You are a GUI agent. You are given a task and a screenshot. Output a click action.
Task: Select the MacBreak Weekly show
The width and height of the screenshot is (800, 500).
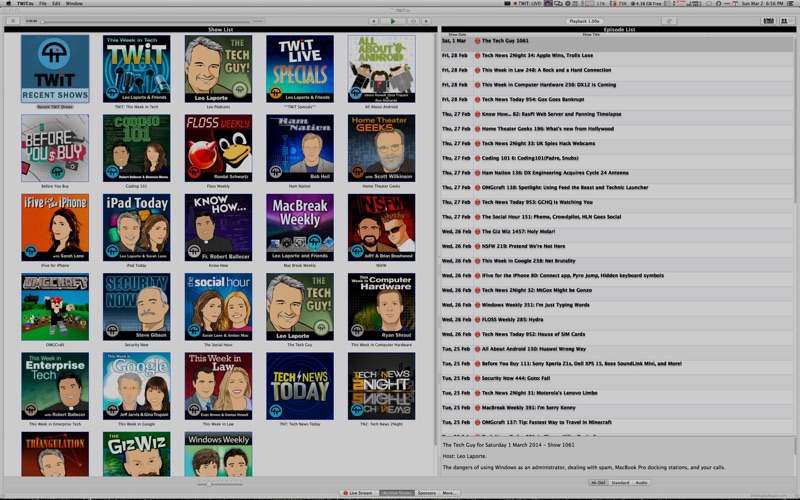tap(300, 228)
